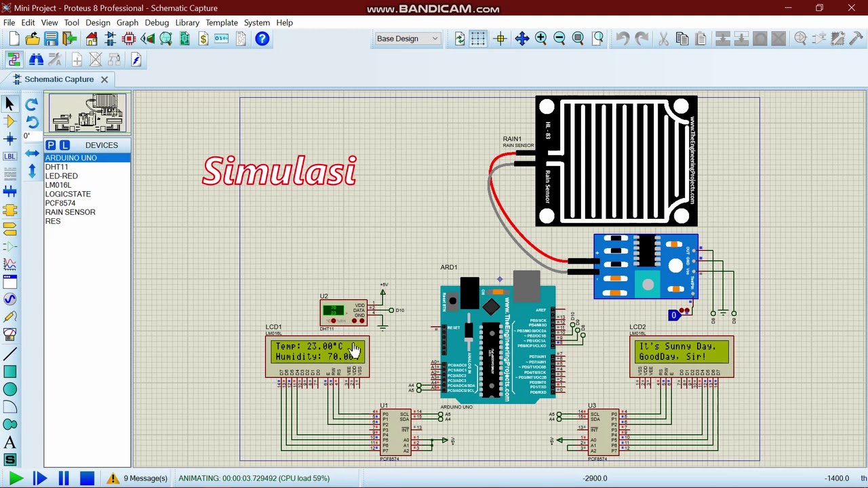Pause the running simulation

[64, 479]
